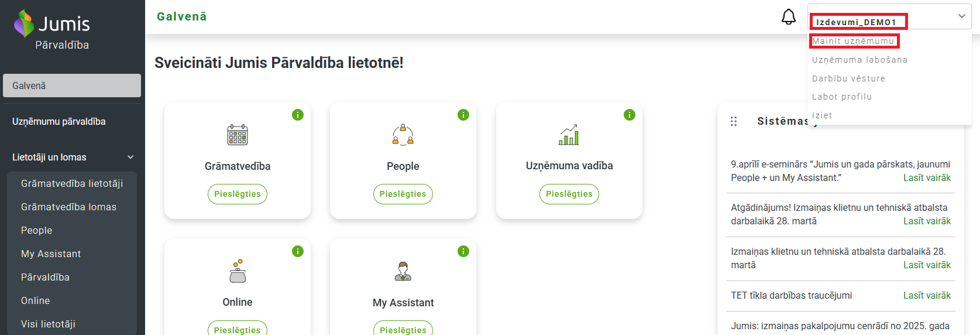980x335 pixels.
Task: Click the Online coin purse icon
Action: [238, 271]
